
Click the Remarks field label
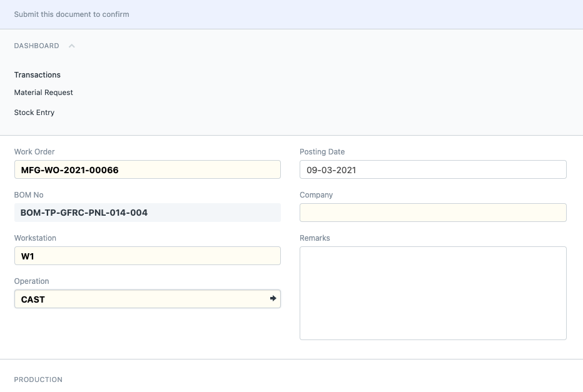tap(315, 238)
